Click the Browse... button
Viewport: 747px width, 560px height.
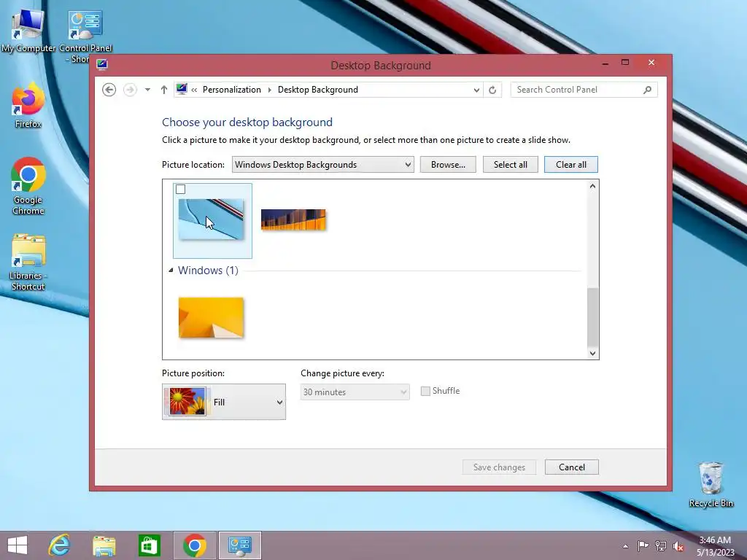[448, 165]
